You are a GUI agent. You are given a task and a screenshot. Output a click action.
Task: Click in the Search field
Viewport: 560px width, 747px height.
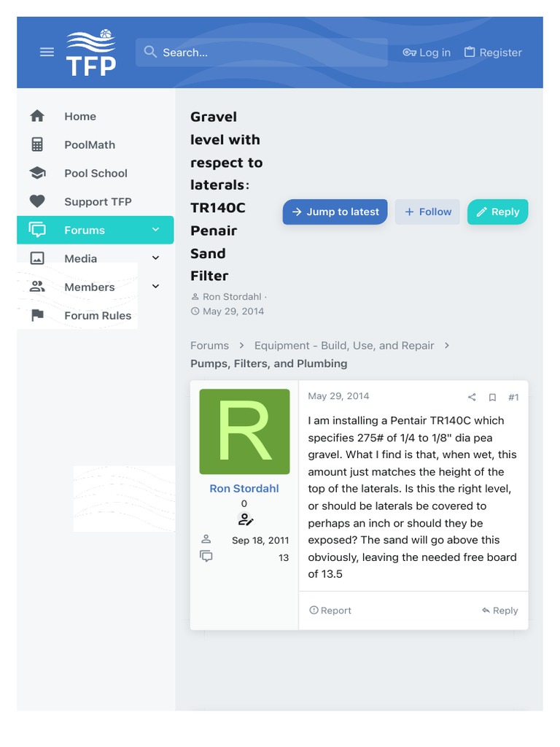pyautogui.click(x=262, y=53)
